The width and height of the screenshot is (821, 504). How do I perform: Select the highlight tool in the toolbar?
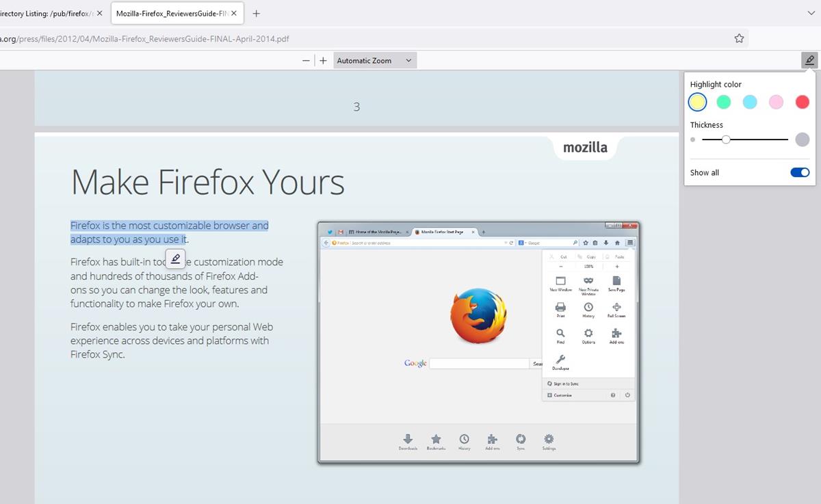click(x=809, y=59)
